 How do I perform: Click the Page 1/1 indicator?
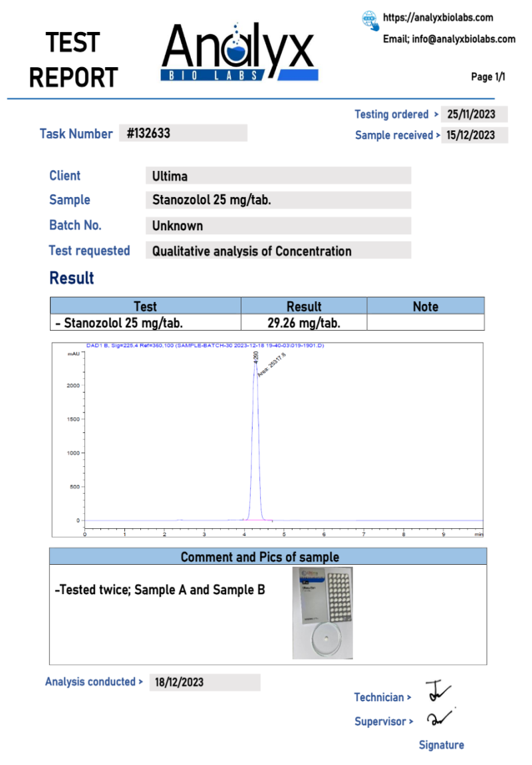pyautogui.click(x=488, y=77)
